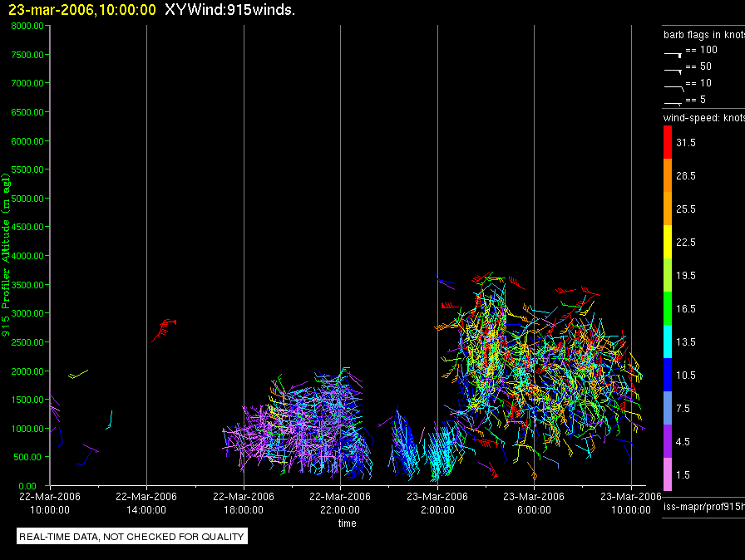Click the orange 28.5 knots color swatch
This screenshot has width=745, height=560.
[668, 175]
